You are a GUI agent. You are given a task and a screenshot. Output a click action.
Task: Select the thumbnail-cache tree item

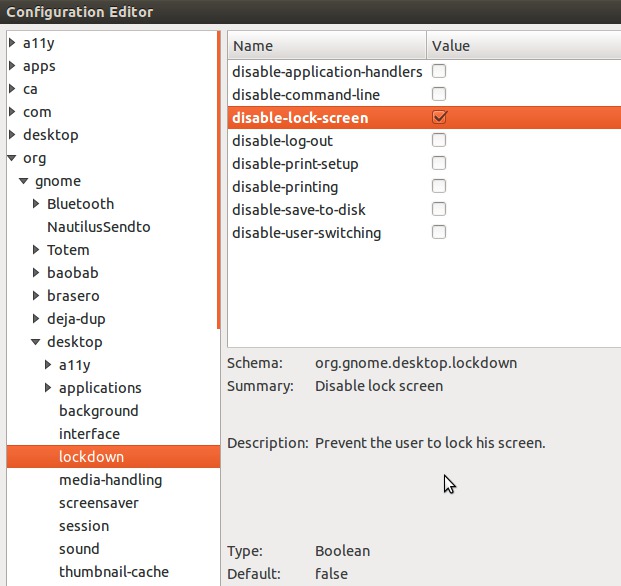(114, 572)
